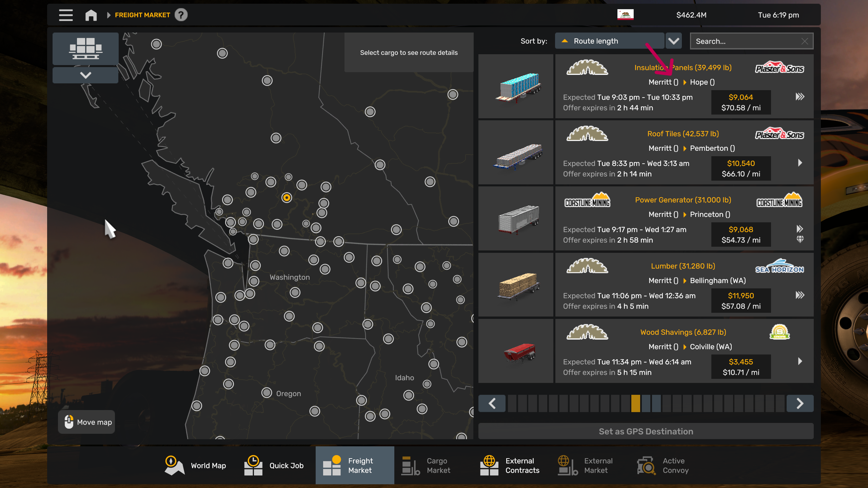Select the highlighted gold page indicator

[x=635, y=403]
